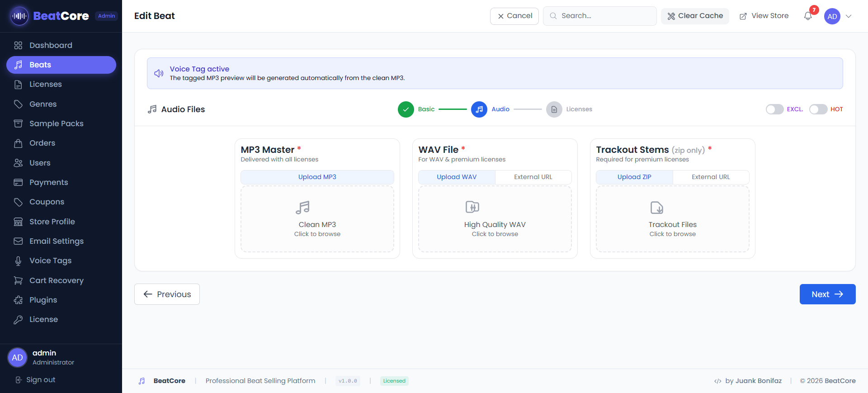Select the Upload MP3 tab
This screenshot has height=393, width=868.
317,177
